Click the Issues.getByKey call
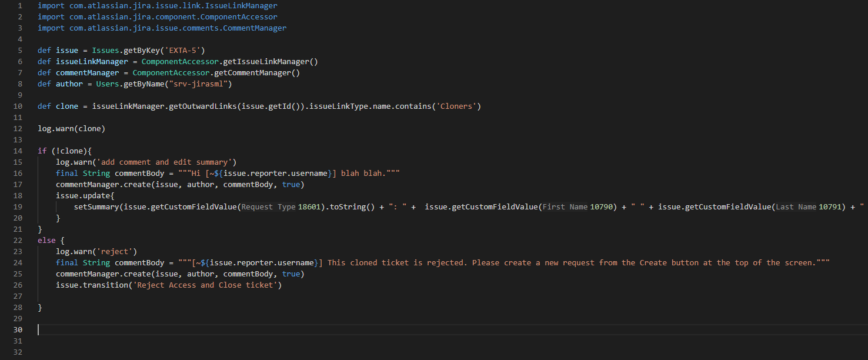 [x=148, y=50]
